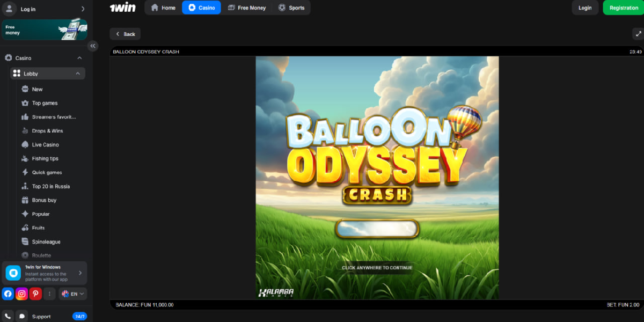The image size is (644, 322).
Task: Click the Live Casino spade icon
Action: (x=25, y=145)
